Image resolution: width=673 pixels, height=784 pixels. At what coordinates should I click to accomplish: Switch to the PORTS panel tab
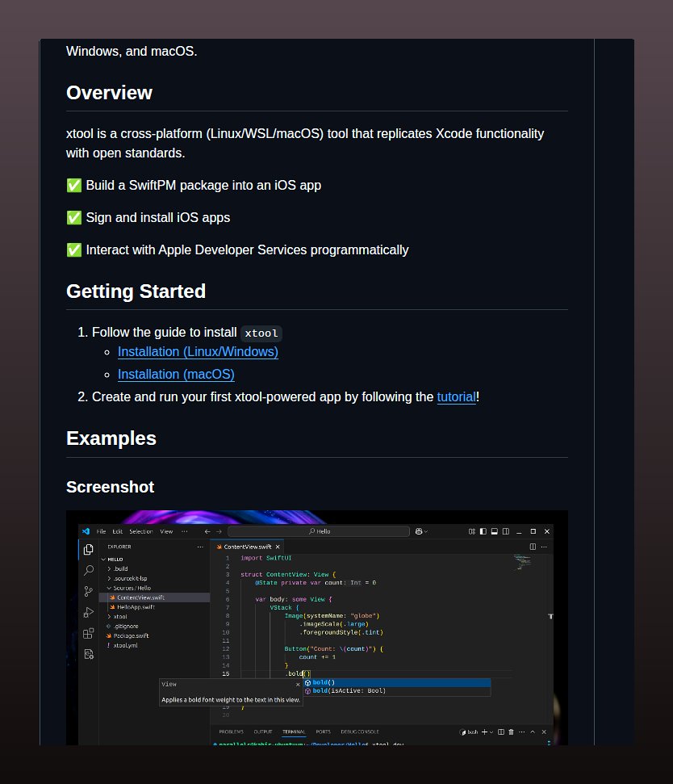pos(324,732)
